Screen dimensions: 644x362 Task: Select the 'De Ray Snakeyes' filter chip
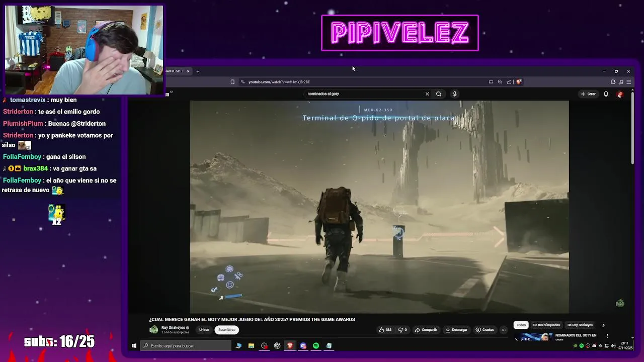pyautogui.click(x=580, y=325)
